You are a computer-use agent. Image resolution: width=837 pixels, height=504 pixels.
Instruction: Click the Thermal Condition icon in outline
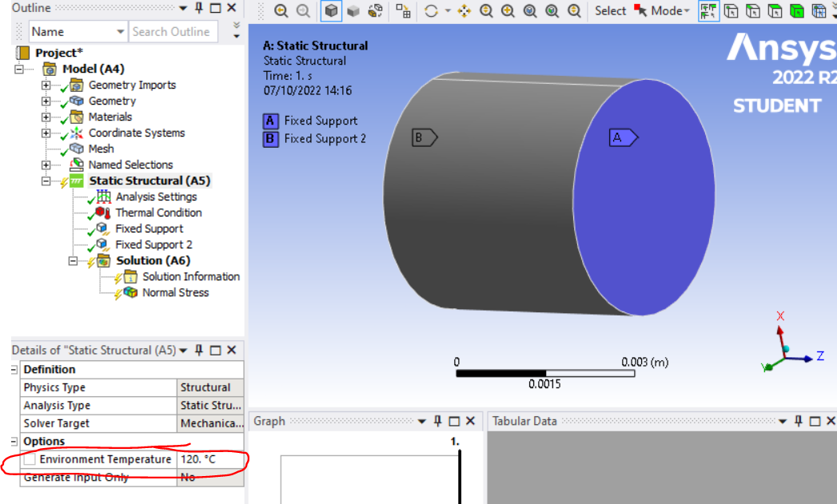click(x=103, y=213)
